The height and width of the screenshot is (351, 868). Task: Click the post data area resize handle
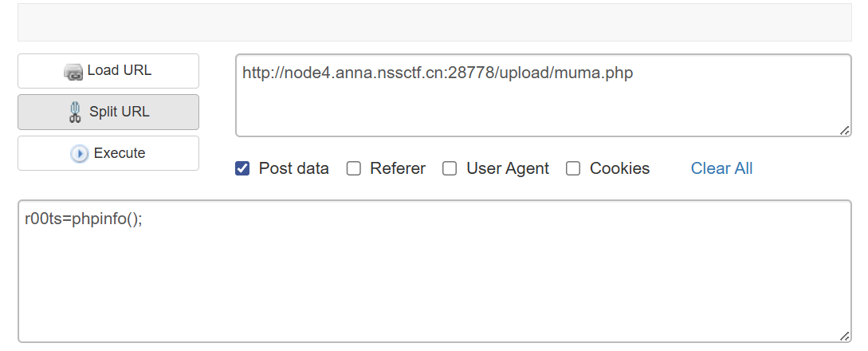tap(845, 337)
